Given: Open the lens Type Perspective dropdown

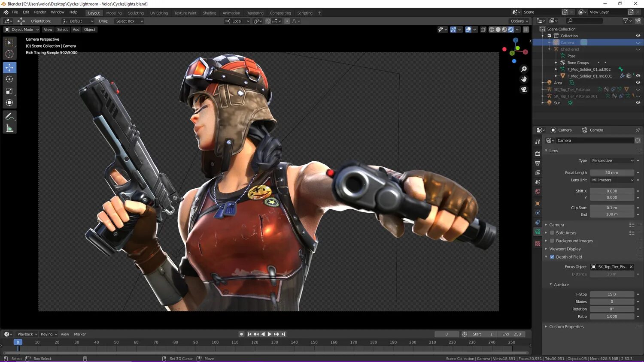Looking at the screenshot, I should [x=612, y=161].
